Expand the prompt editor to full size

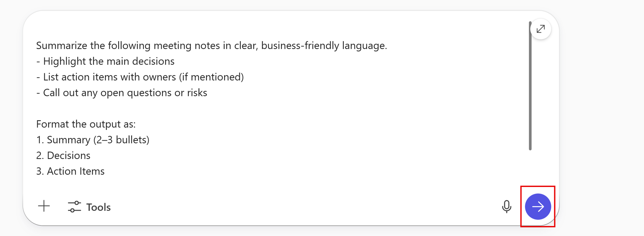[541, 29]
